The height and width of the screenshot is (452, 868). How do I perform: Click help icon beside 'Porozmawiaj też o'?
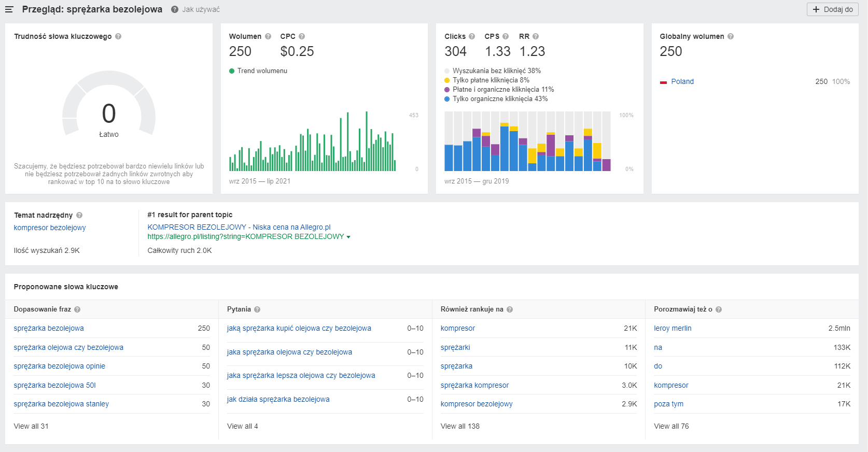point(719,309)
